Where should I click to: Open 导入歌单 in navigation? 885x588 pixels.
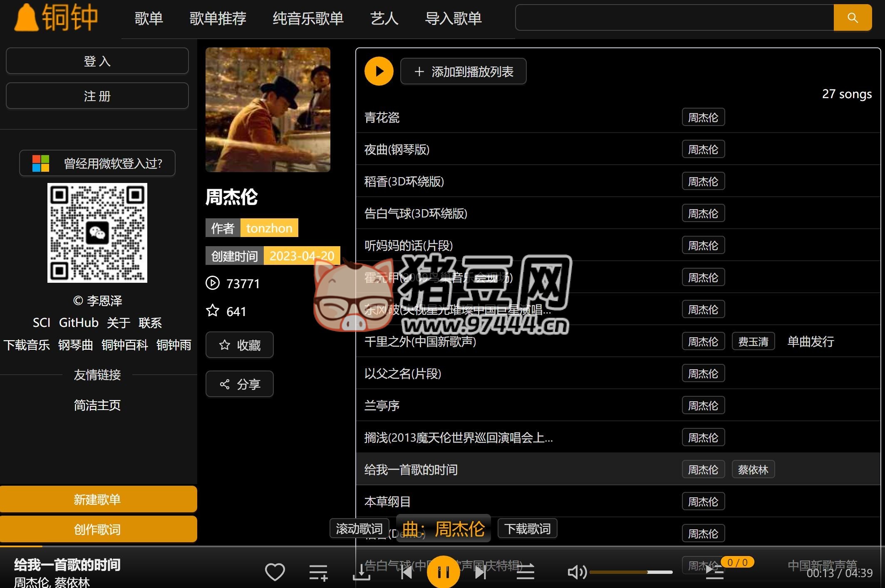click(454, 18)
